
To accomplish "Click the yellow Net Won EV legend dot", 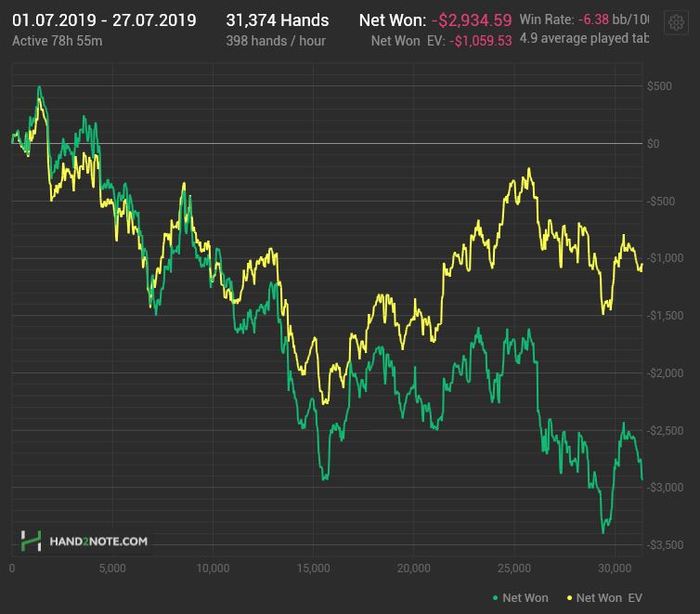I will point(569,598).
